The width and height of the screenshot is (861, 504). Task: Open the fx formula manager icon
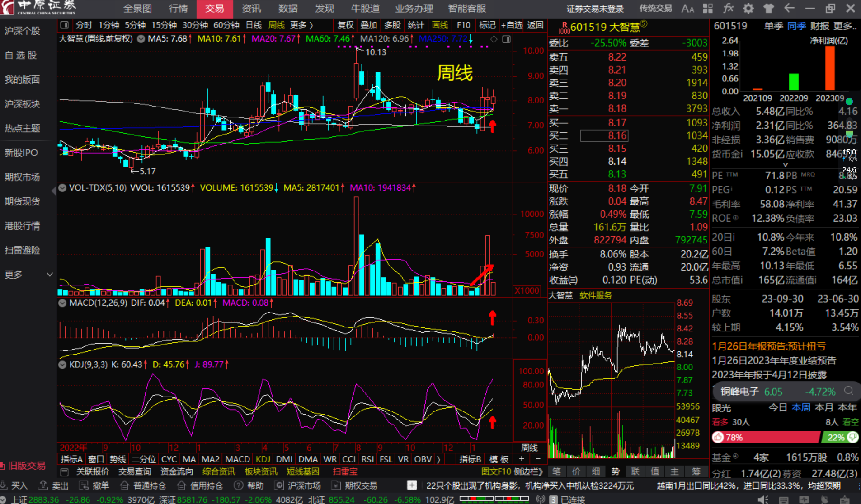tap(728, 8)
